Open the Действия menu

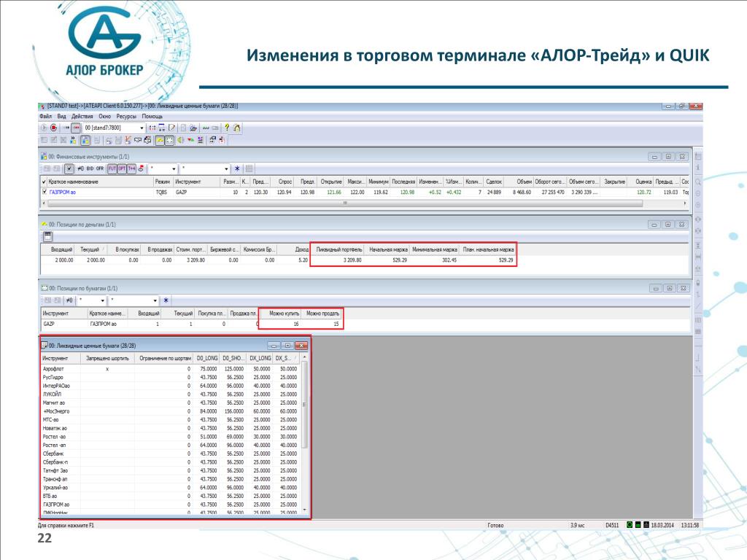point(82,116)
